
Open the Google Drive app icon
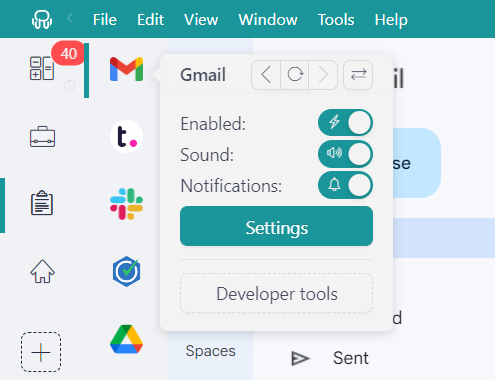pyautogui.click(x=126, y=339)
